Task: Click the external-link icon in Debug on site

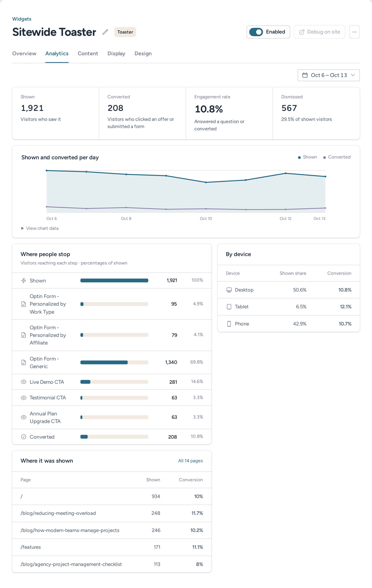Action: pos(302,32)
